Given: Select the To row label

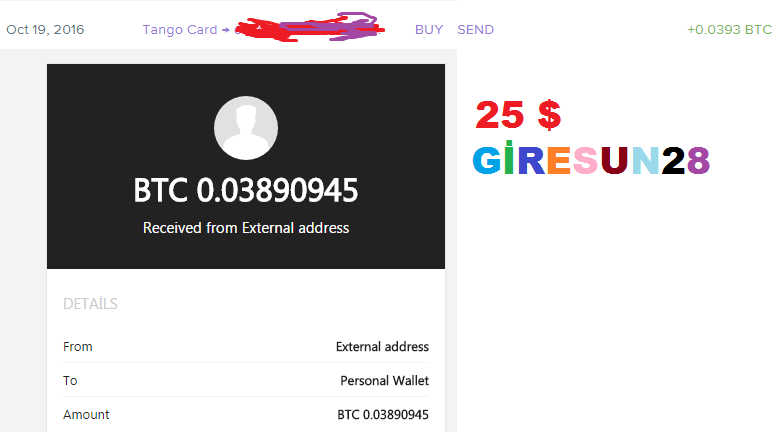Looking at the screenshot, I should 70,380.
